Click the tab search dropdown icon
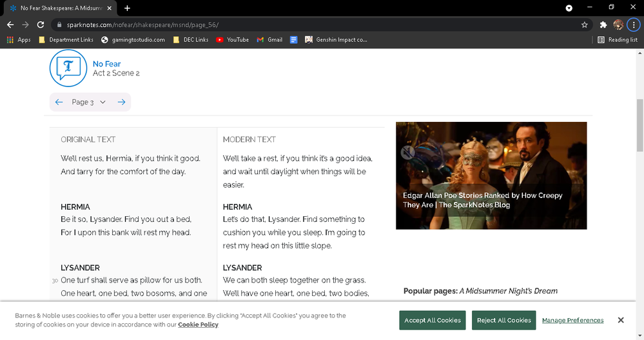Screen dimensions: 644x340 [x=569, y=8]
